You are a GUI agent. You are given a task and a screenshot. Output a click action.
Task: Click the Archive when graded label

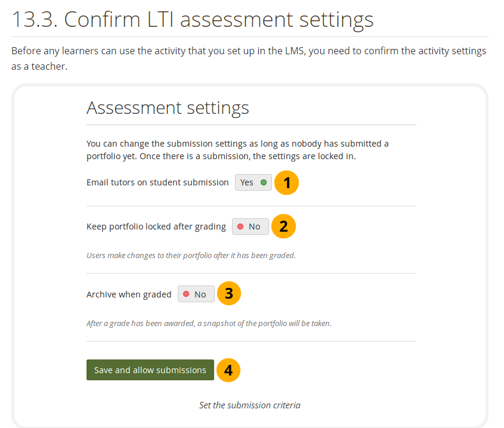129,294
